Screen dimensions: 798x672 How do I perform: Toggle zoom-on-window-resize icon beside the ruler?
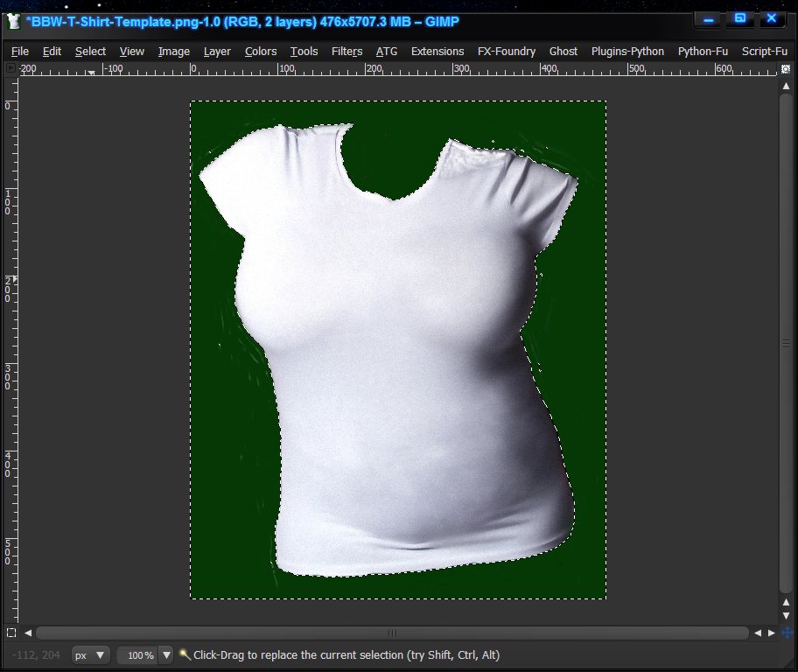pyautogui.click(x=786, y=69)
